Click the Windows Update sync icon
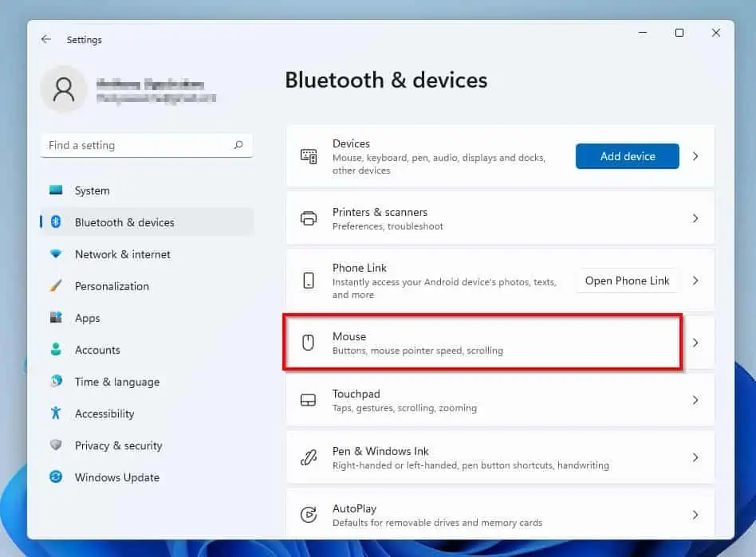This screenshot has width=756, height=557. [x=56, y=477]
